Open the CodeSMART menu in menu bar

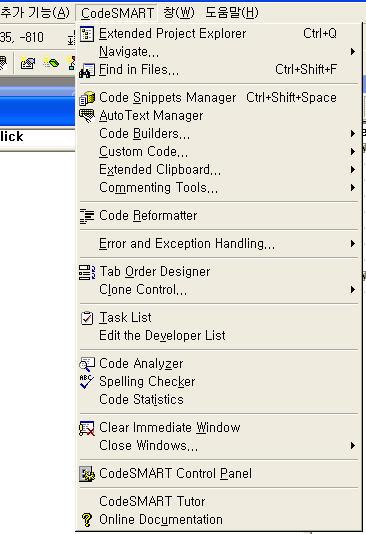[x=117, y=13]
